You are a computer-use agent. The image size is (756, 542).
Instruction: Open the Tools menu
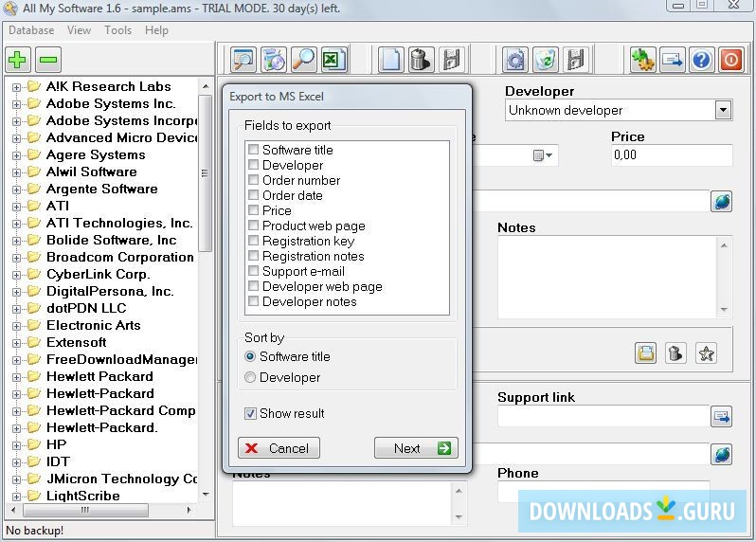(118, 30)
